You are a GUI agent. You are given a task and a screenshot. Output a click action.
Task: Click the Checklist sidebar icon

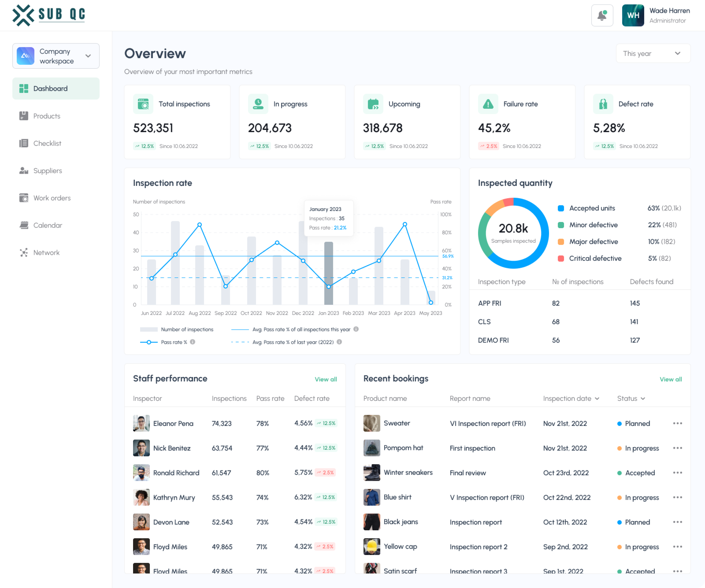pyautogui.click(x=24, y=143)
